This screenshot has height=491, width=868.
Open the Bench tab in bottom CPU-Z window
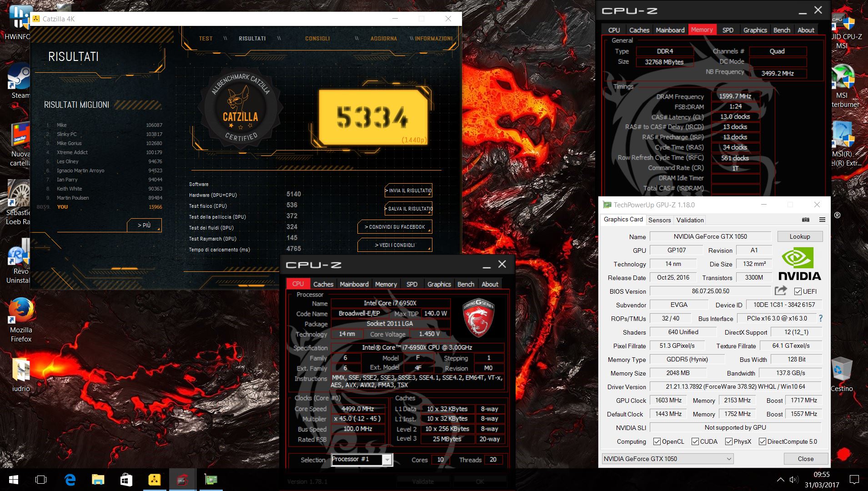[x=466, y=284]
